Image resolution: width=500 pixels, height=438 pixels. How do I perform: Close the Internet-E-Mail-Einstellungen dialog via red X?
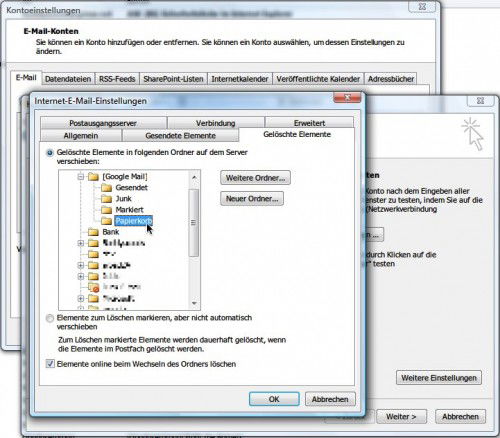(347, 98)
